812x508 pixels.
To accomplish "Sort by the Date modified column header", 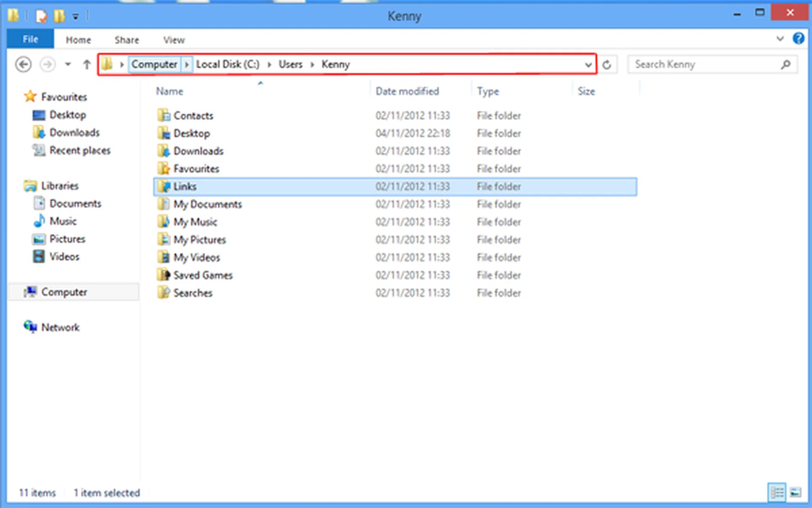I will tap(407, 91).
